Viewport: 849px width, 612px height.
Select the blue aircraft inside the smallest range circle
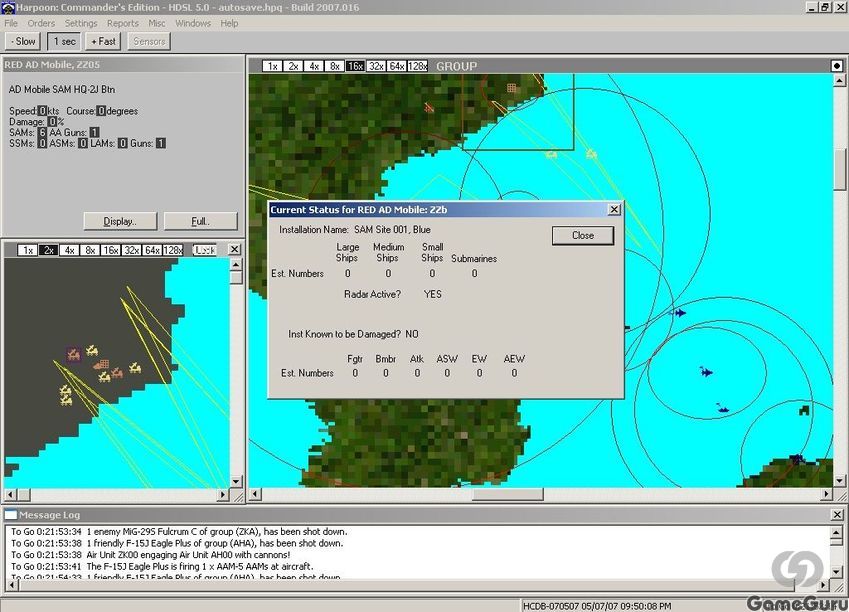click(706, 372)
